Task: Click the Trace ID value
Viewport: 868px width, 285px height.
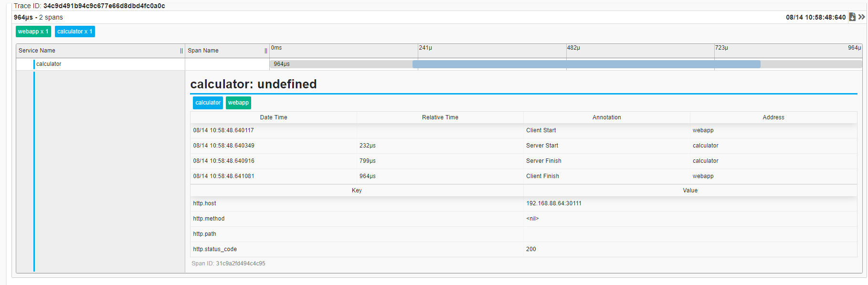Action: pyautogui.click(x=104, y=6)
